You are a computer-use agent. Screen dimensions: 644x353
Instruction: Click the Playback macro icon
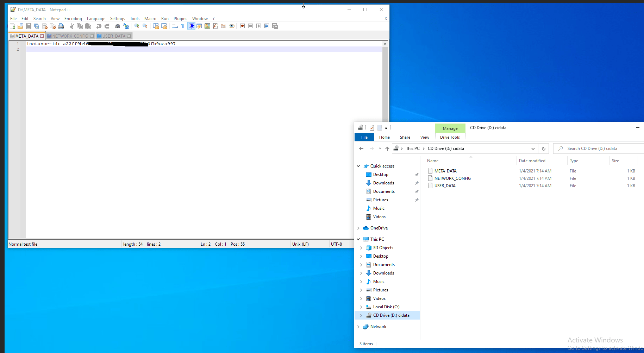point(259,26)
